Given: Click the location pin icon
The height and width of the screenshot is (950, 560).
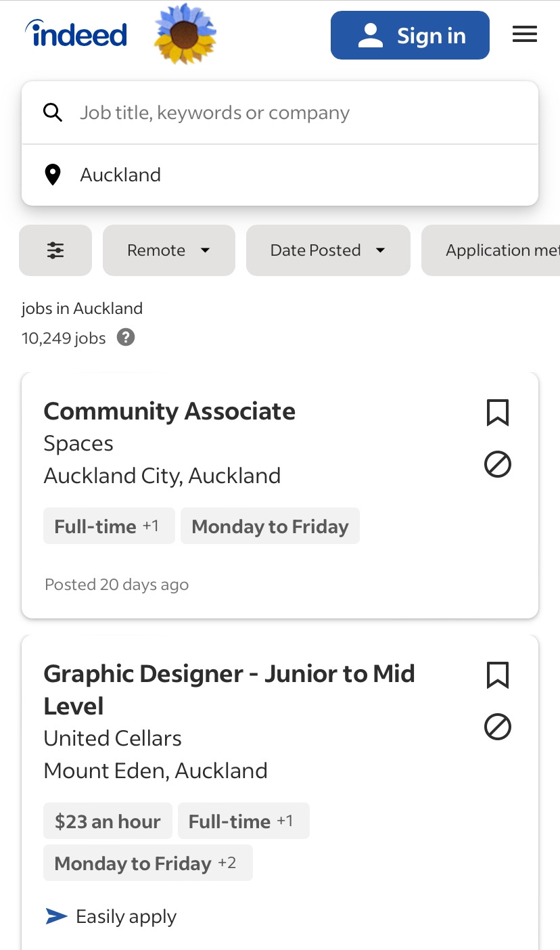Looking at the screenshot, I should pos(53,175).
